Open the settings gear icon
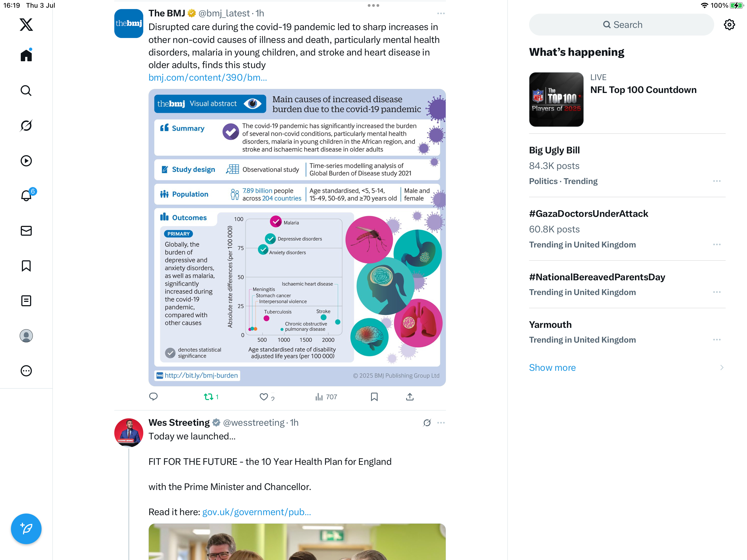The image size is (747, 560). (729, 25)
